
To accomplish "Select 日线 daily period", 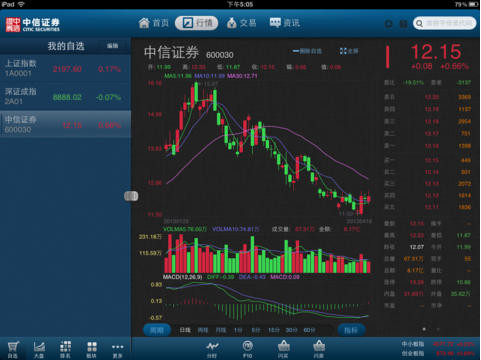I will tap(185, 330).
